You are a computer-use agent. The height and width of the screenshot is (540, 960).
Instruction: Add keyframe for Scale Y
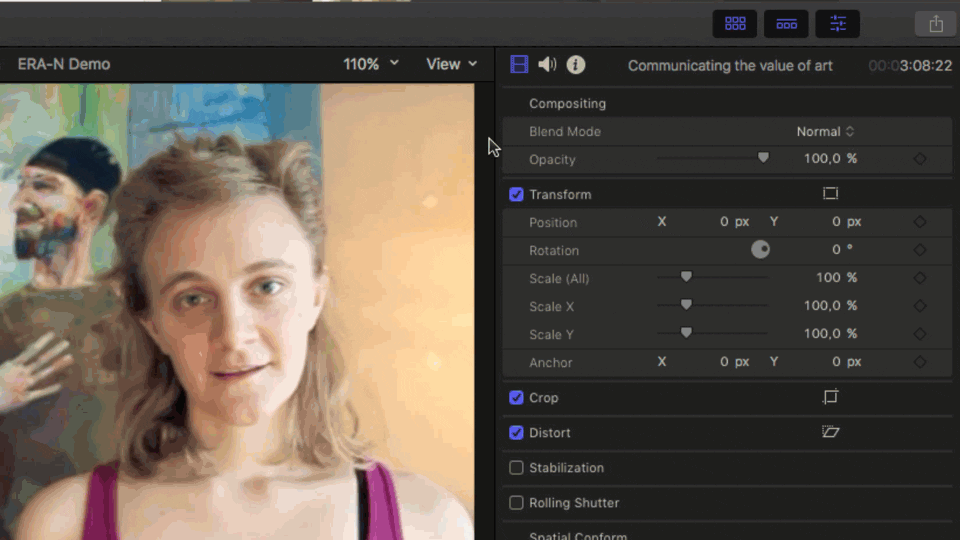[x=920, y=334]
